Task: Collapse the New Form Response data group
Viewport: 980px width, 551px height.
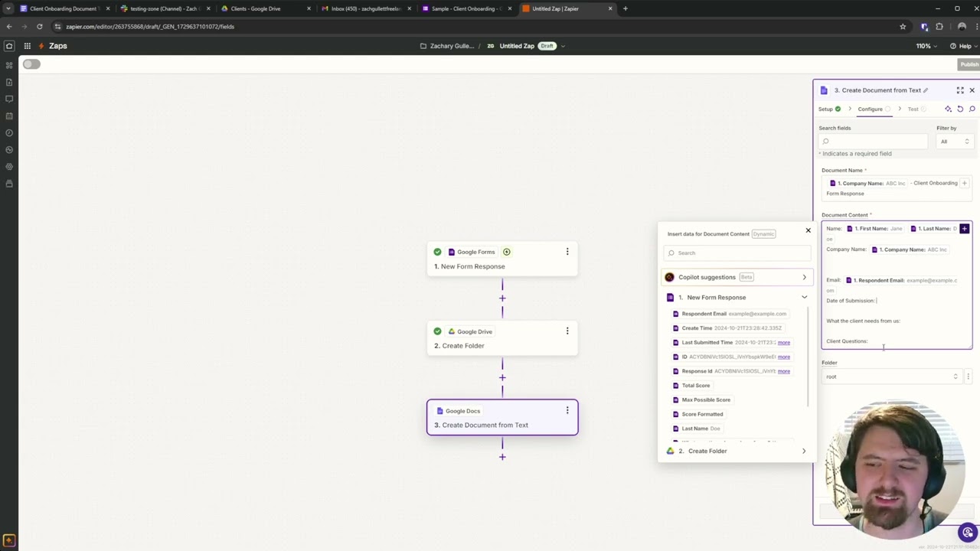Action: 736,298
